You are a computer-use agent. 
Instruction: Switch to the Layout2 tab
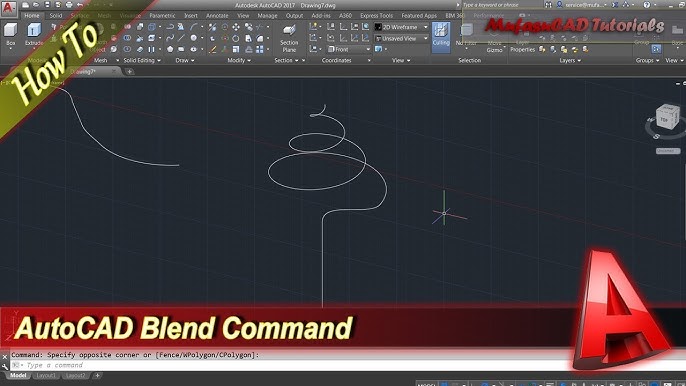tap(75, 375)
